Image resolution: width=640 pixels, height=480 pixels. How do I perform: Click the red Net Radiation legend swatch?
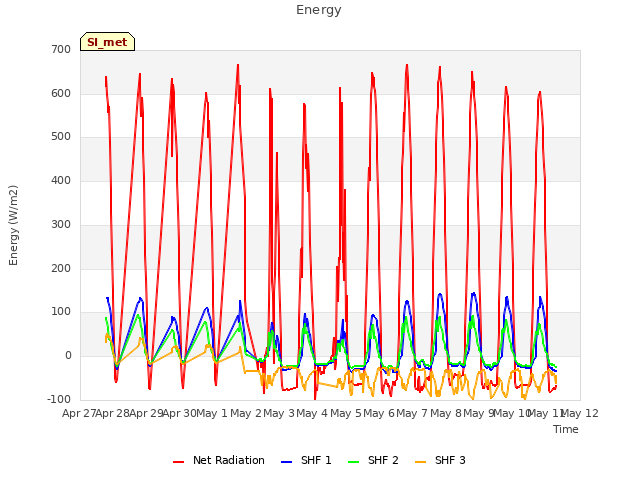click(179, 462)
